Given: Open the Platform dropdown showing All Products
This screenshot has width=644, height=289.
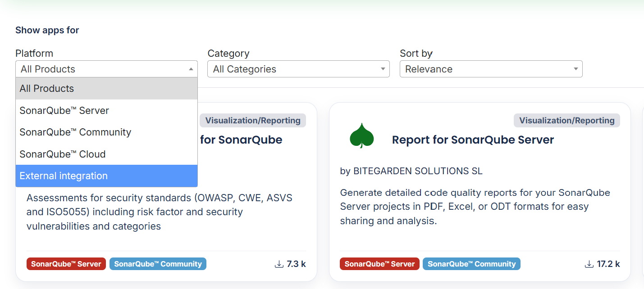Looking at the screenshot, I should tap(106, 69).
